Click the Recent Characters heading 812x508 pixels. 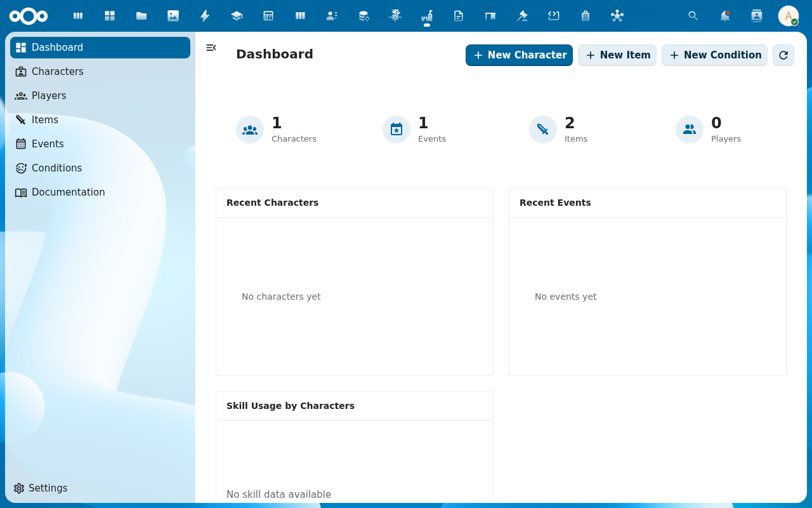272,203
